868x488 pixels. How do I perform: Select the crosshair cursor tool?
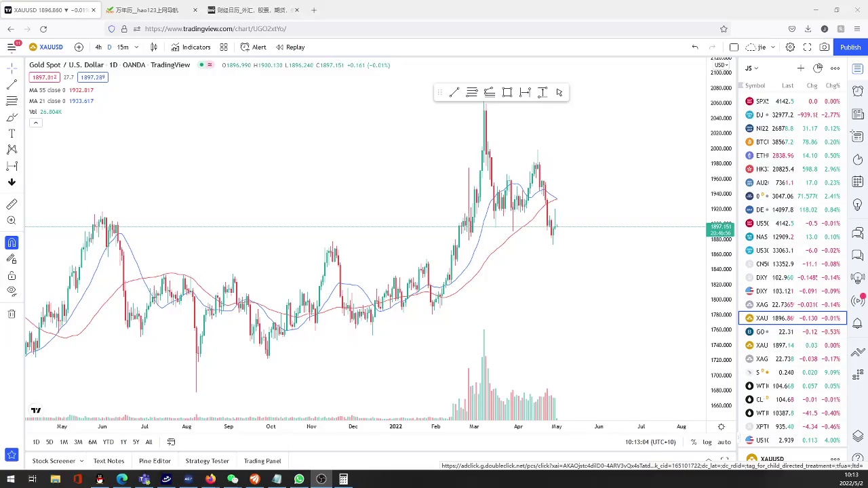click(12, 68)
